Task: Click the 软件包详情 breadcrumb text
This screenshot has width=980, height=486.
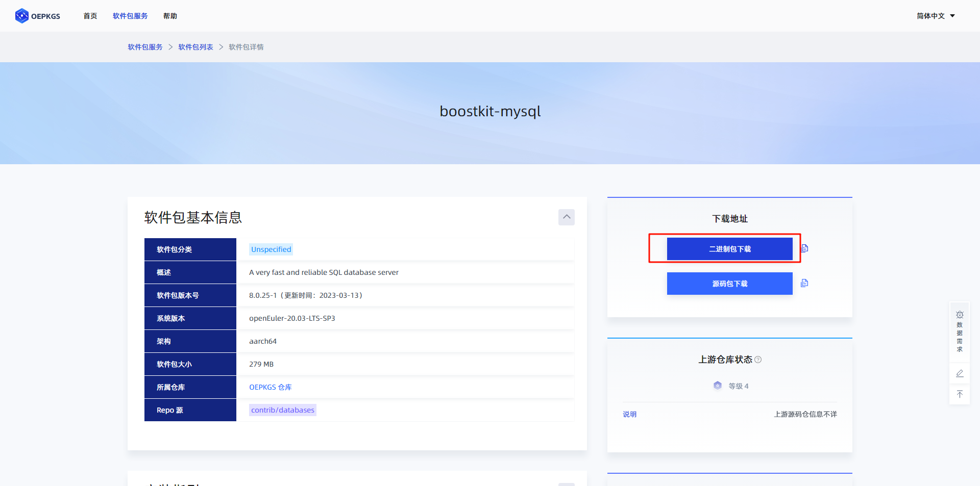Action: pos(246,47)
